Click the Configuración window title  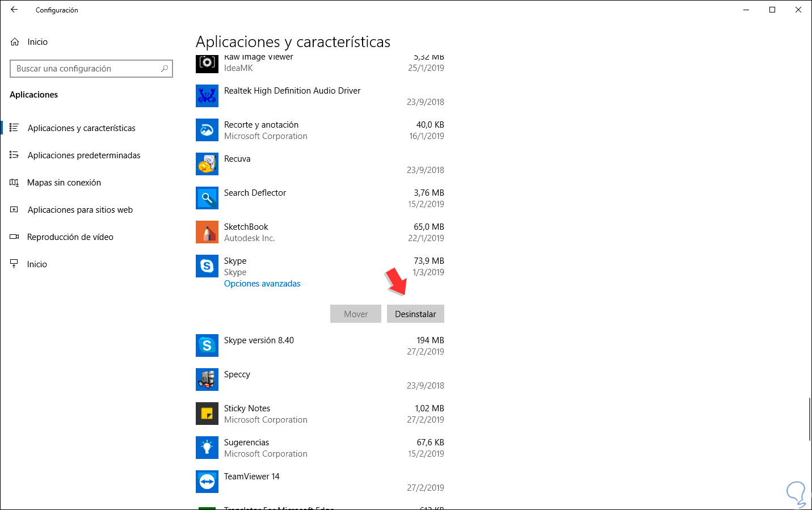(57, 10)
